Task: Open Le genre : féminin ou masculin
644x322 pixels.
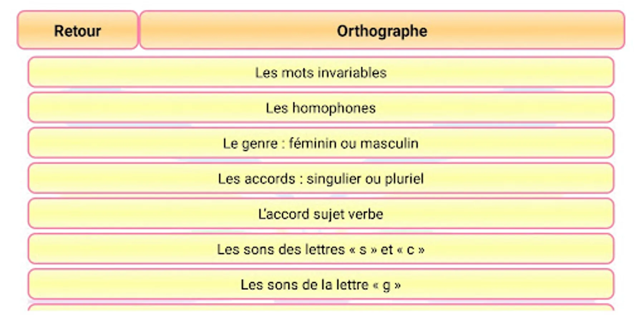Action: tap(321, 143)
